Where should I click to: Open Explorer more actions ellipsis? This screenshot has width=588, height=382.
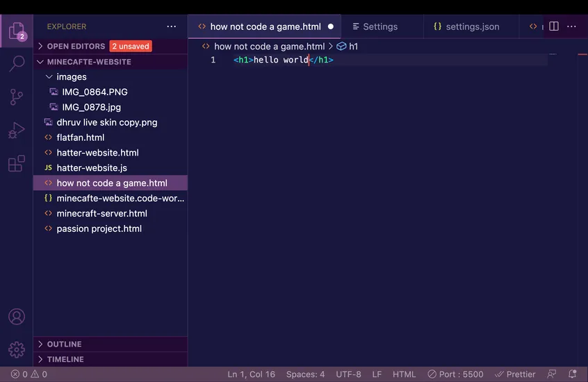click(x=172, y=26)
